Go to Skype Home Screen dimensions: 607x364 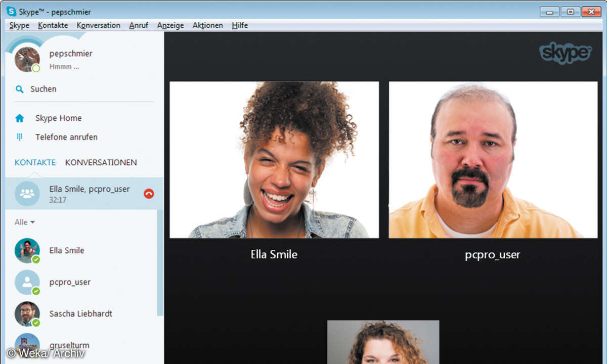click(58, 118)
